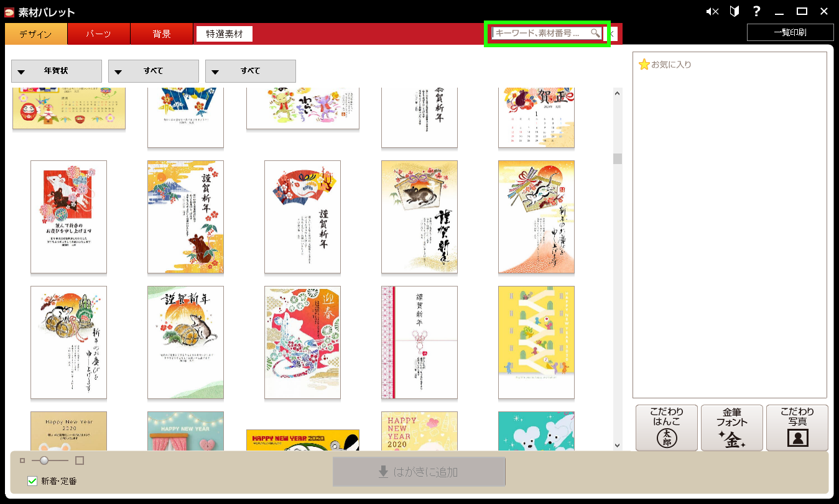
Task: Click the 一覧印刷 button
Action: tap(790, 32)
